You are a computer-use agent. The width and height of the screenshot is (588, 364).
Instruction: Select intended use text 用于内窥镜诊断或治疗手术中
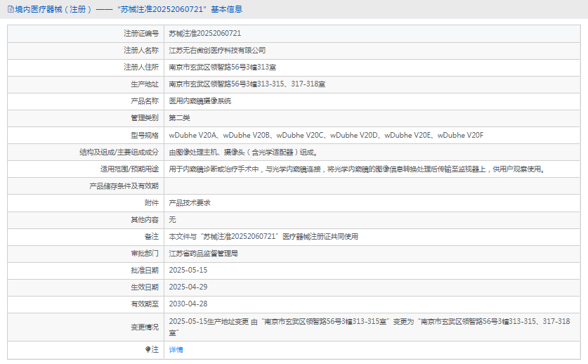point(357,169)
